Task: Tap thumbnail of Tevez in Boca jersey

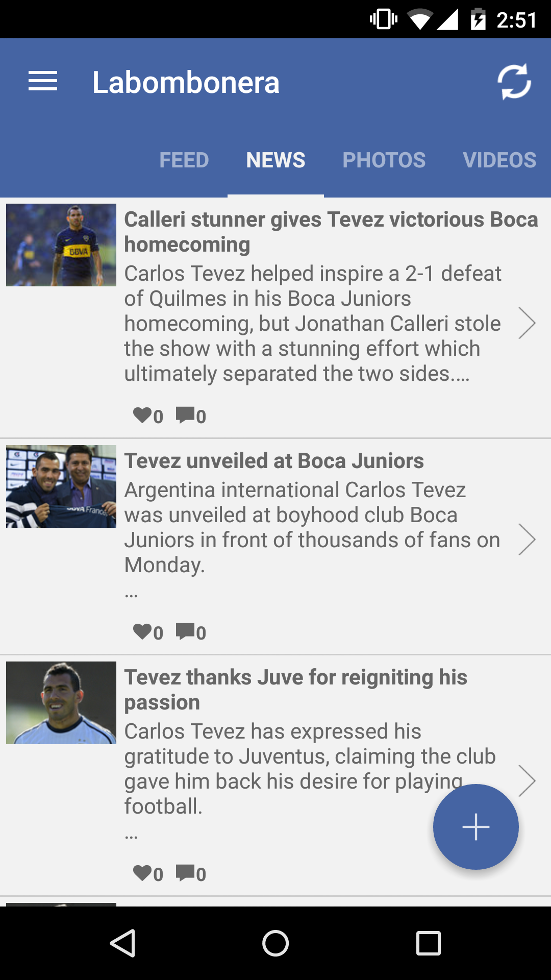Action: (61, 245)
